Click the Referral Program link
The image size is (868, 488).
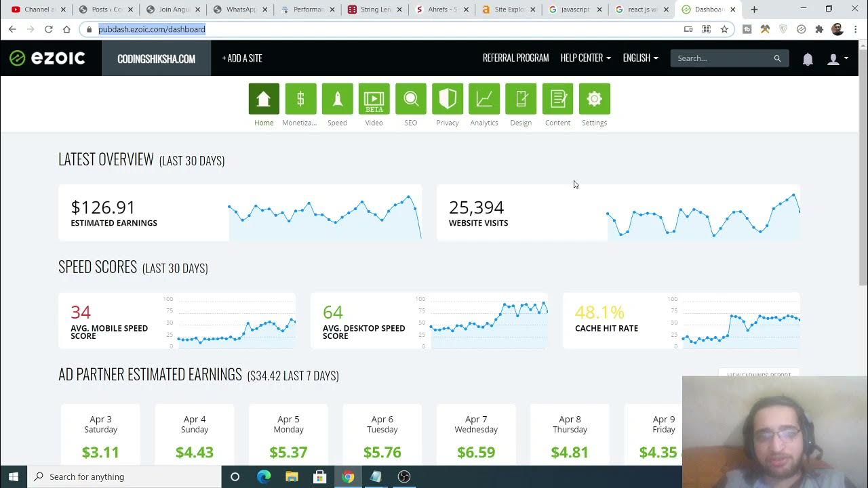pyautogui.click(x=515, y=58)
